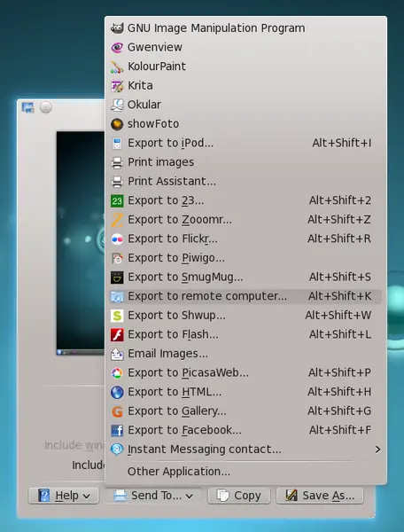
Task: Click the screenshot preview thumbnail
Action: coord(81,243)
